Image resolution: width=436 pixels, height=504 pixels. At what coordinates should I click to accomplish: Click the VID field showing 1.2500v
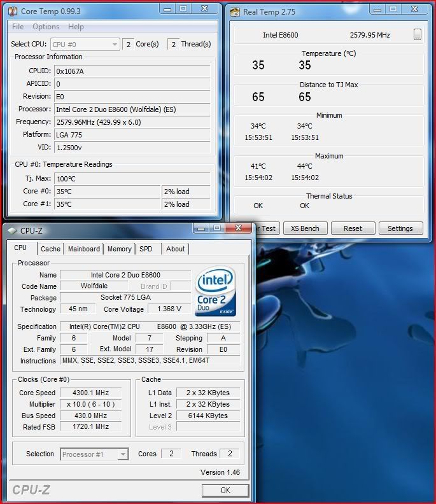(132, 148)
